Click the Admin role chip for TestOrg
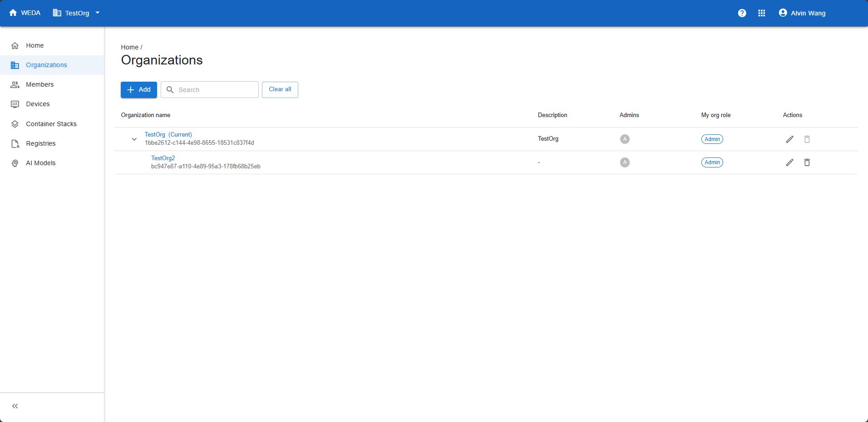868x422 pixels. coord(712,139)
